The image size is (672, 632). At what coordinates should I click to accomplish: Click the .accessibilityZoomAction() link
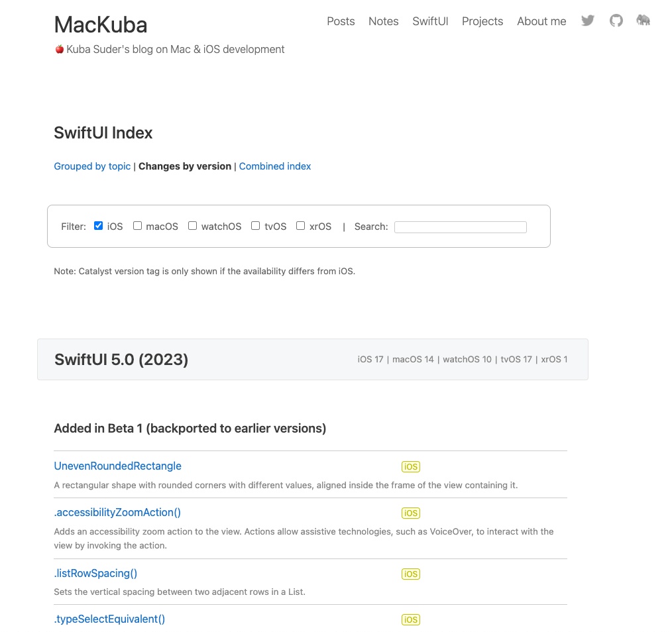click(117, 512)
